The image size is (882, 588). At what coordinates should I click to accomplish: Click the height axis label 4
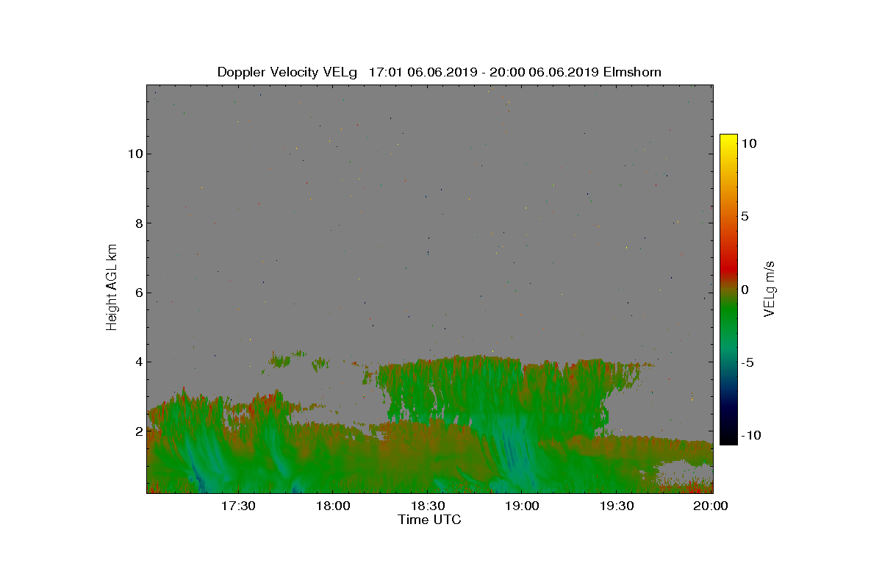tap(138, 362)
